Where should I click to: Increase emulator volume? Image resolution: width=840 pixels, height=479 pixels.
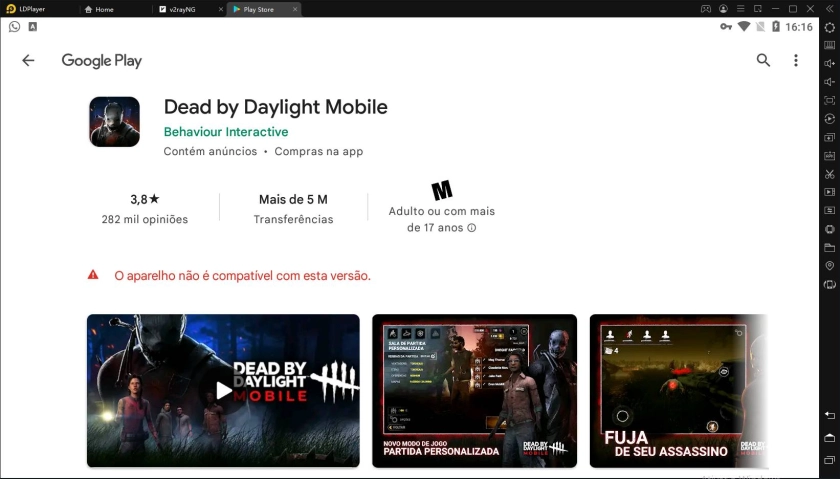point(829,64)
